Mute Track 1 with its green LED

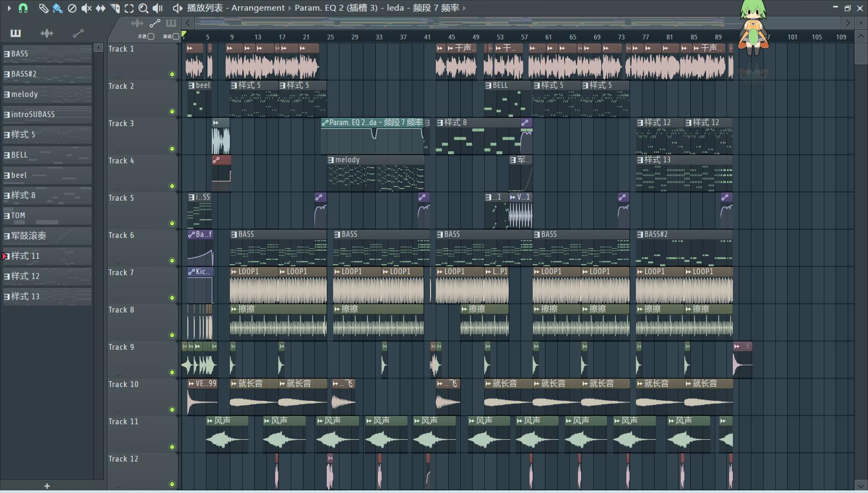(172, 74)
